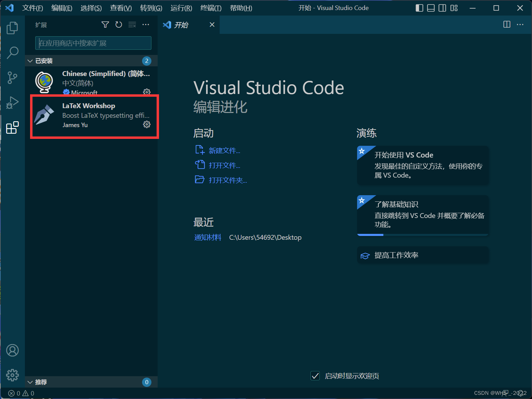Toggle the panel layout button in title bar
The width and height of the screenshot is (532, 399).
point(431,8)
